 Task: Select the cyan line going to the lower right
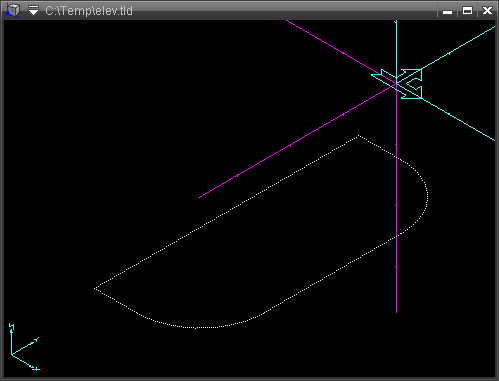pyautogui.click(x=458, y=119)
